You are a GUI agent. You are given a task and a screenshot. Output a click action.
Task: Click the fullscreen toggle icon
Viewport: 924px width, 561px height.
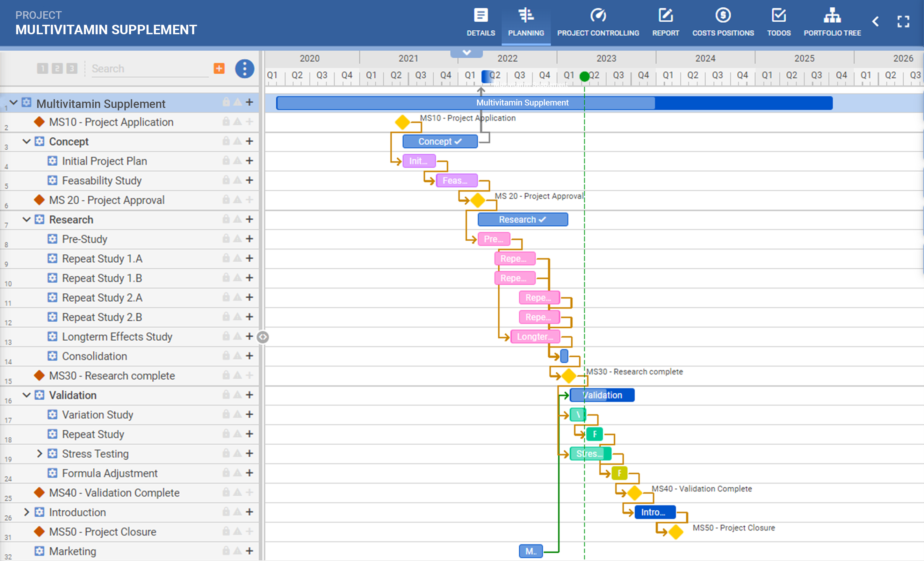903,21
